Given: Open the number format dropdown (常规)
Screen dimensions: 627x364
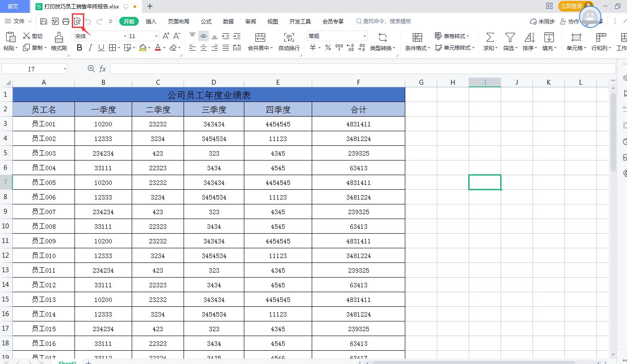Looking at the screenshot, I should 364,36.
